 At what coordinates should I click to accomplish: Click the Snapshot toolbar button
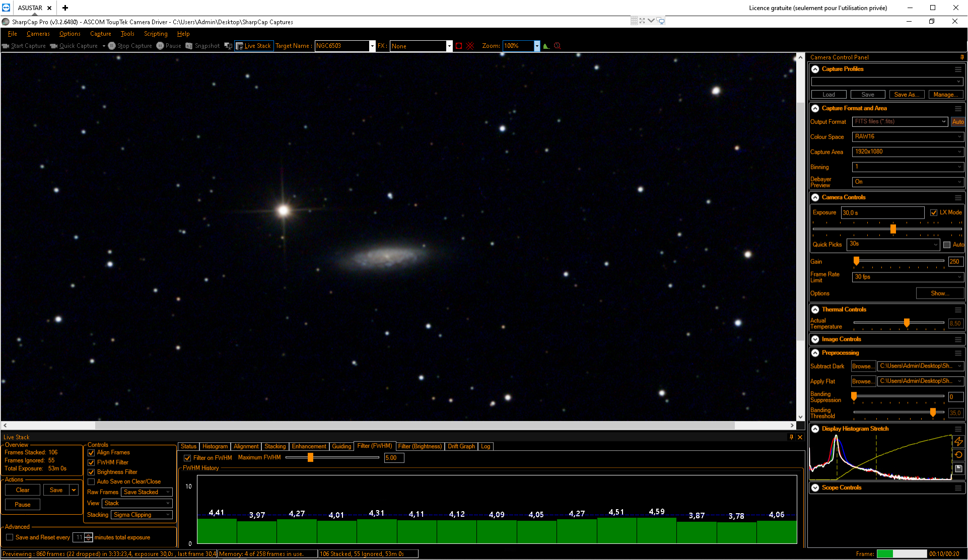202,46
